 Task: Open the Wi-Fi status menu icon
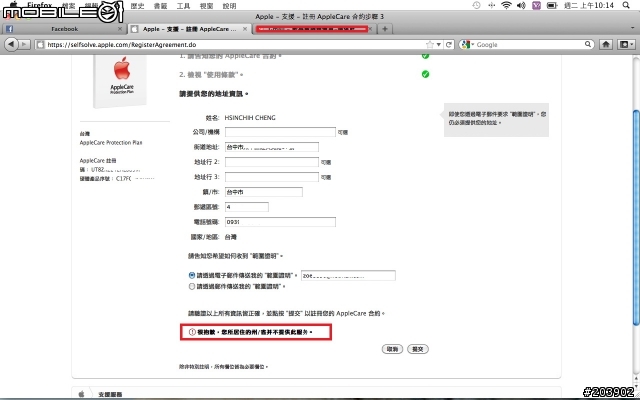click(507, 5)
